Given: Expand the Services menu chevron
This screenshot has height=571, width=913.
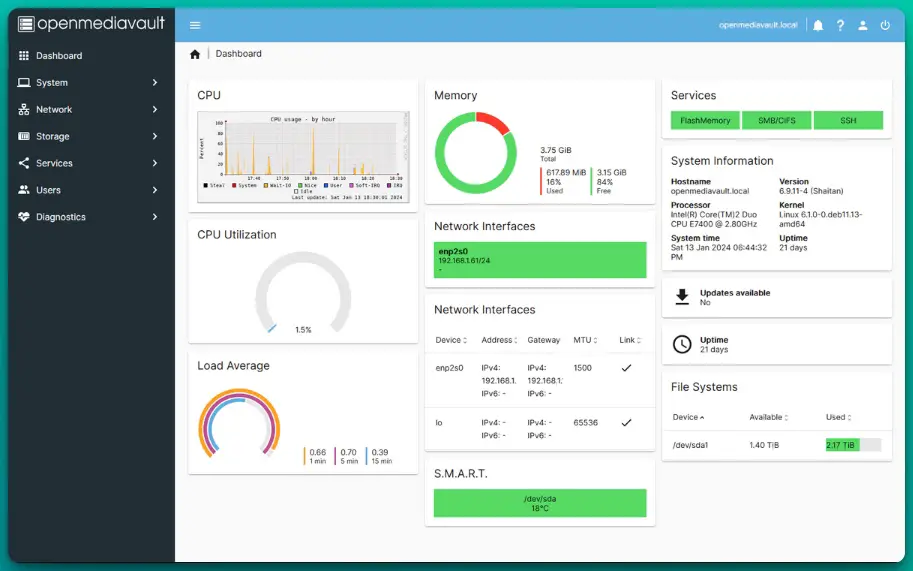Looking at the screenshot, I should pos(155,162).
